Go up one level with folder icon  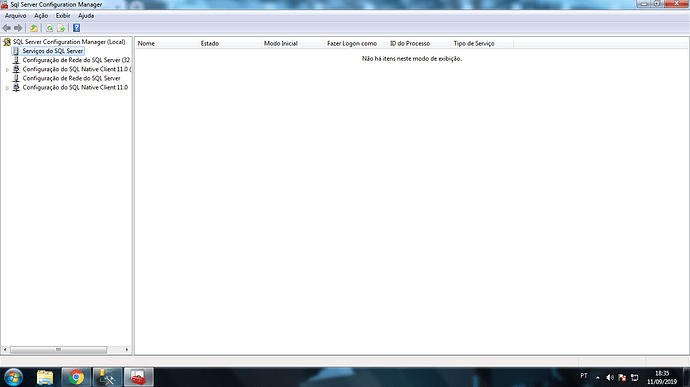34,28
